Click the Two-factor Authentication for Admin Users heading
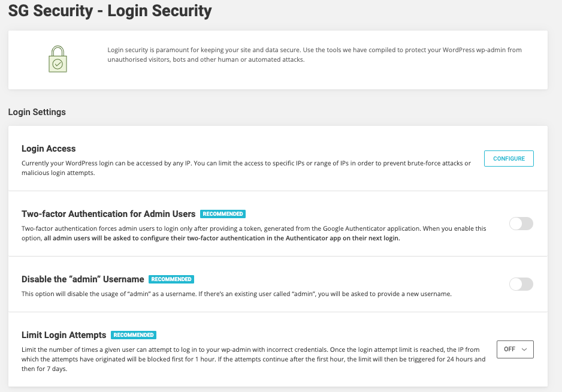The image size is (562, 392). [108, 214]
